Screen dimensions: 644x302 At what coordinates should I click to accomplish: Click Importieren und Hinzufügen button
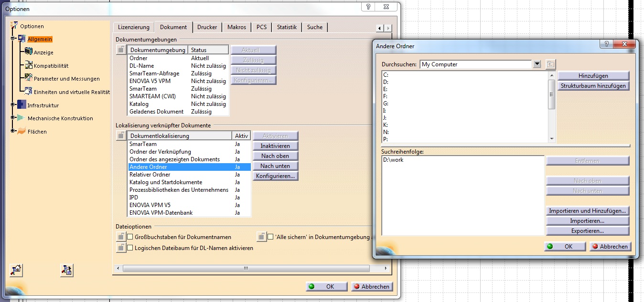coord(587,211)
